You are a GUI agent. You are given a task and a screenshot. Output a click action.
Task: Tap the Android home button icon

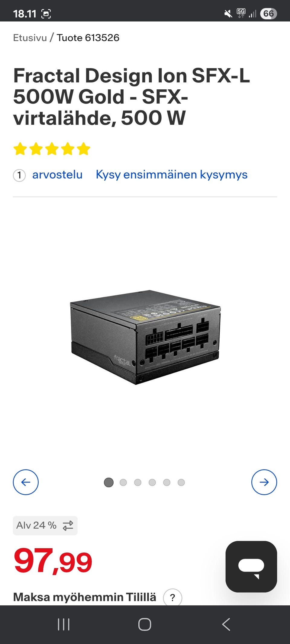coord(145,624)
